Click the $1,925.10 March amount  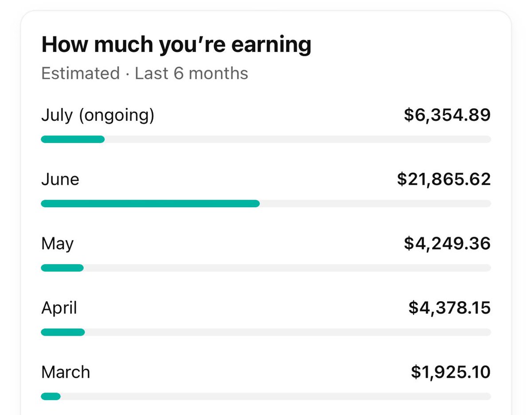pos(450,372)
